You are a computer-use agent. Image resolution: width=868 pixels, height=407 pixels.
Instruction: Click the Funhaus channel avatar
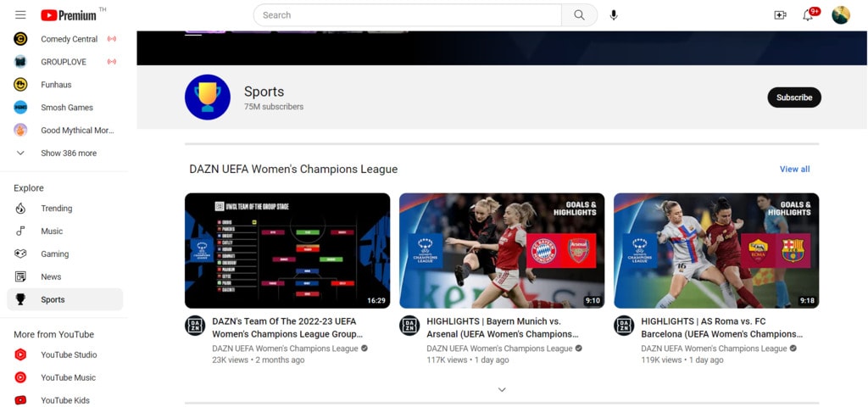point(20,84)
